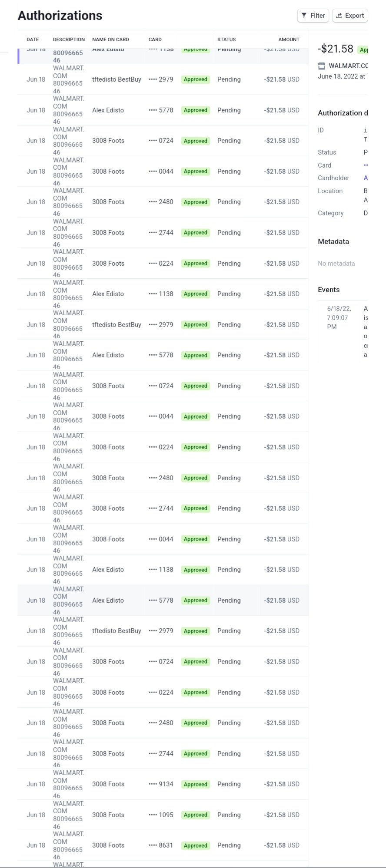This screenshot has height=868, width=386.
Task: Click the Export arrow icon
Action: pos(339,16)
